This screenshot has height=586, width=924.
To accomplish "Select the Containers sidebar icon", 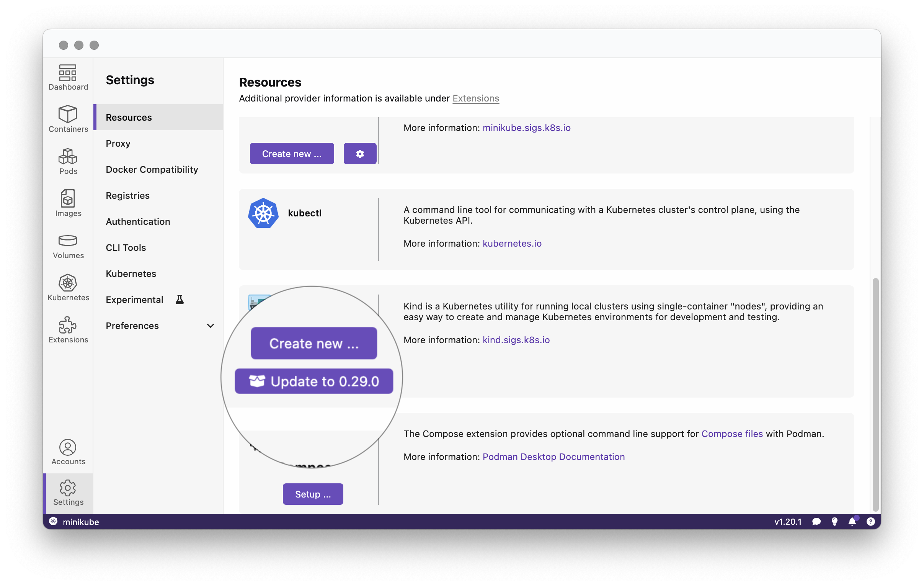I will pos(67,119).
